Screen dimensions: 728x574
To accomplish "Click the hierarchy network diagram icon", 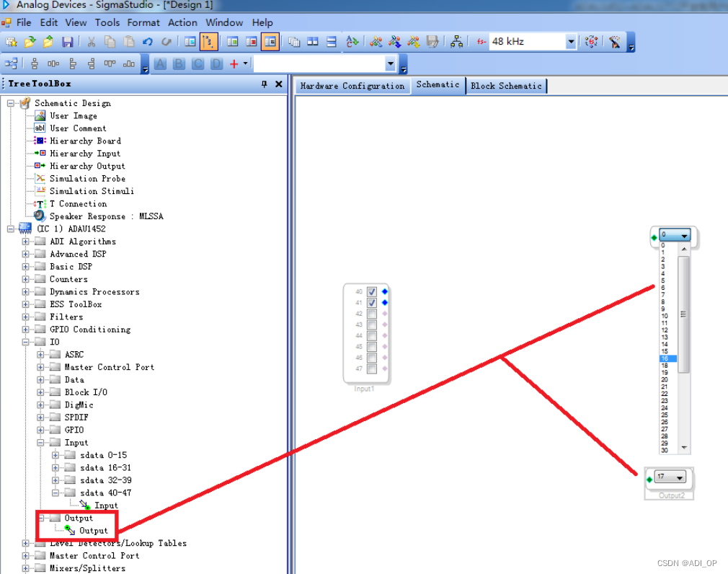I will [456, 42].
